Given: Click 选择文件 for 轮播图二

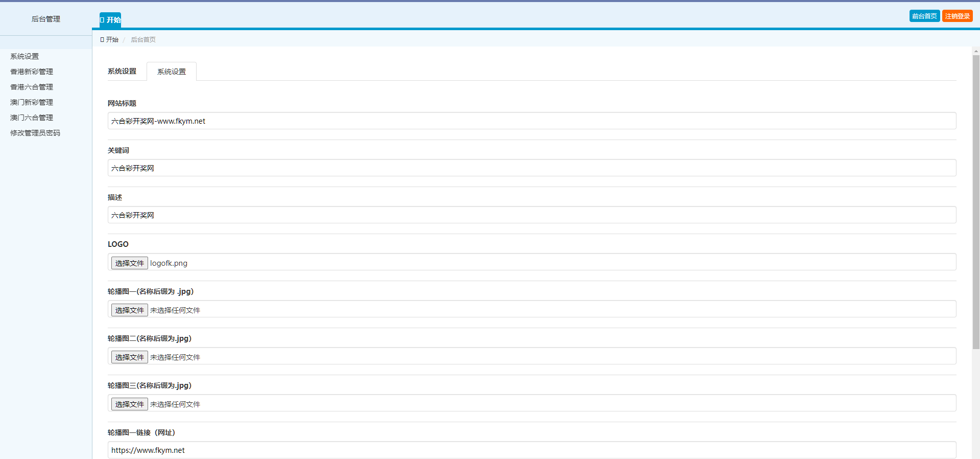Looking at the screenshot, I should tap(130, 357).
